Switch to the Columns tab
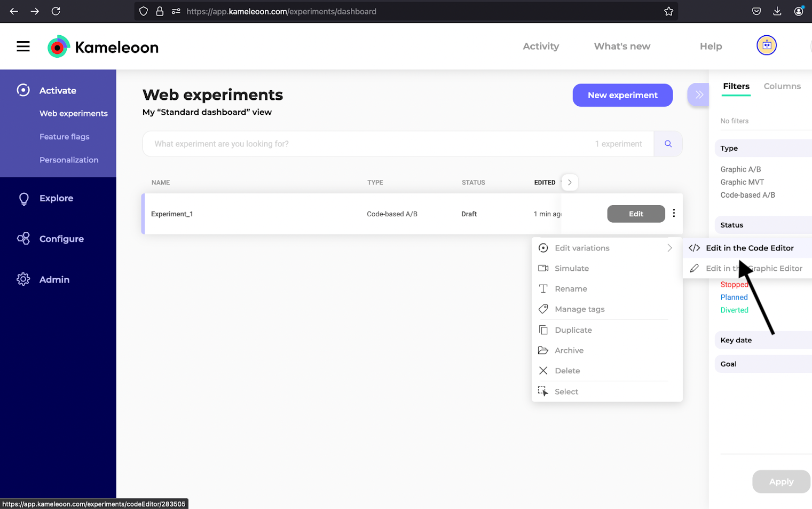Screen dimensions: 812x509 [x=782, y=86]
